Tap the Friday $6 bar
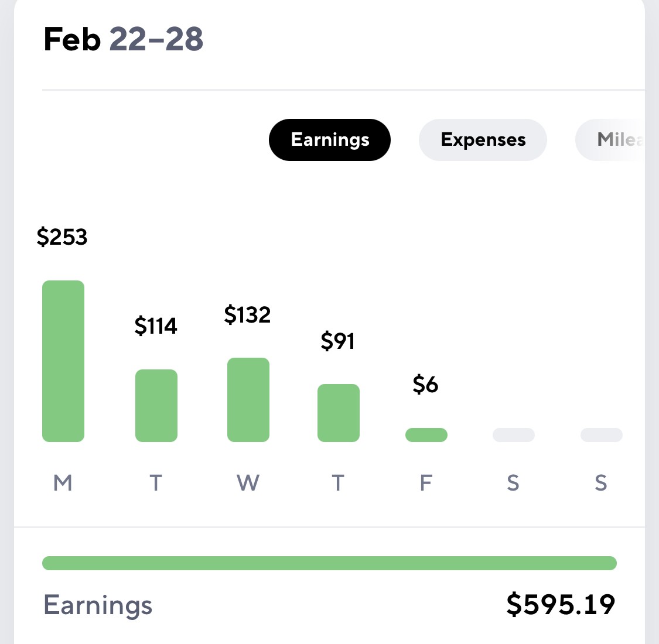 tap(426, 435)
